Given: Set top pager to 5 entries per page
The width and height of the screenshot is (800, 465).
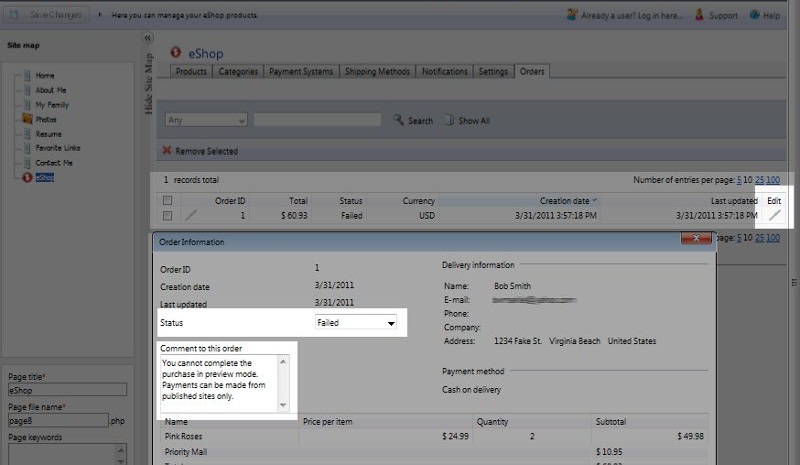Looking at the screenshot, I should tap(739, 180).
